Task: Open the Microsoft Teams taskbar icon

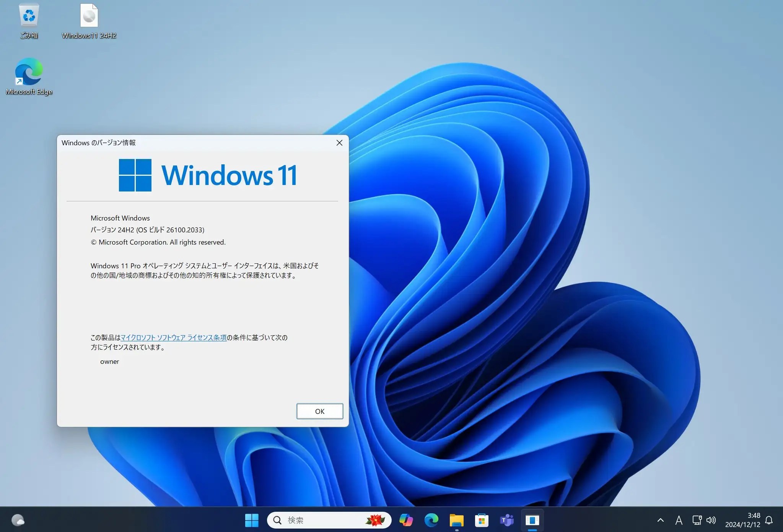Action: pyautogui.click(x=507, y=520)
